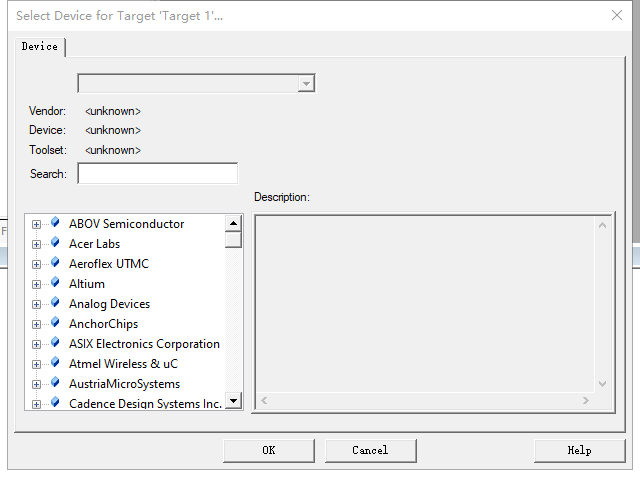Switch to the Device tab

coord(40,47)
